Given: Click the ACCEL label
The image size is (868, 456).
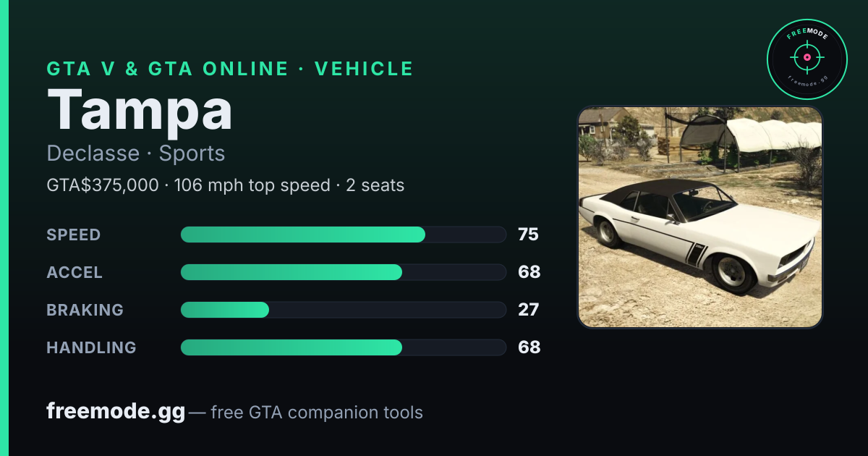Looking at the screenshot, I should (75, 272).
